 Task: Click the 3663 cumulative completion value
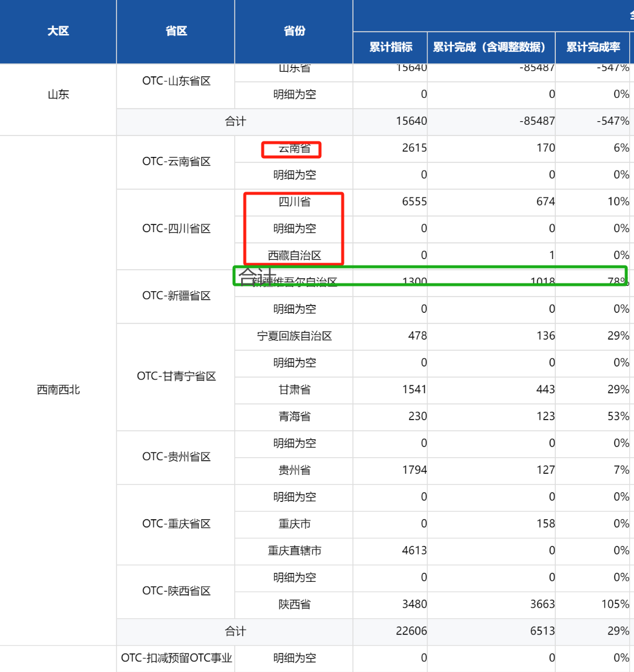click(x=543, y=605)
